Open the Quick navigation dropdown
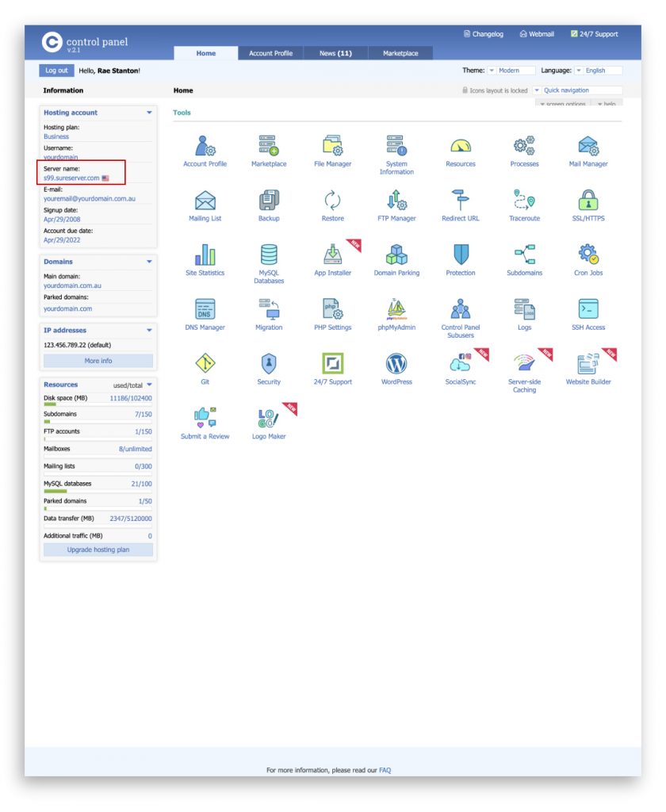Screen dimensions: 666x812 (577, 90)
